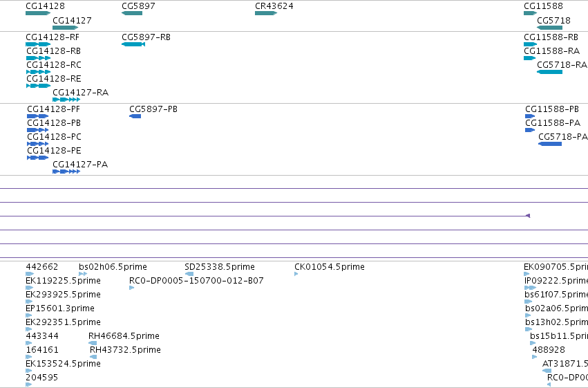This screenshot has height=388, width=588.
Task: Select EST EK090705.5prime
Action: click(527, 274)
